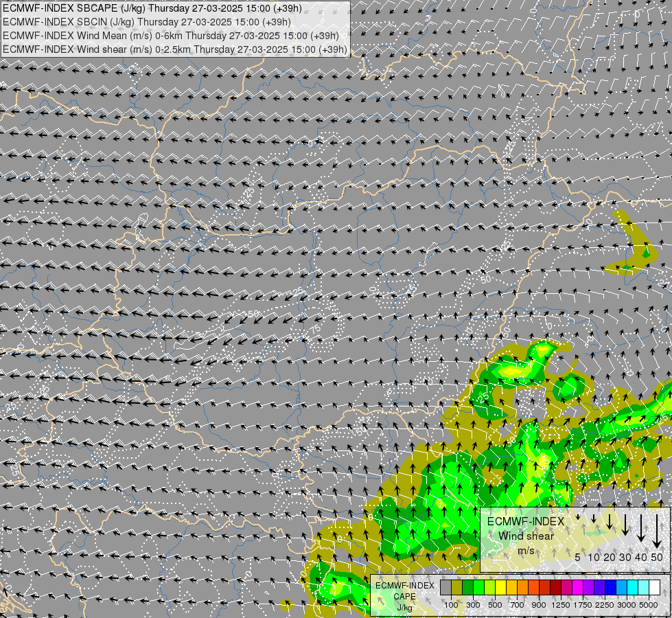The width and height of the screenshot is (672, 618).
Task: Click the 2250 label under CAPE scale
Action: coord(605,605)
